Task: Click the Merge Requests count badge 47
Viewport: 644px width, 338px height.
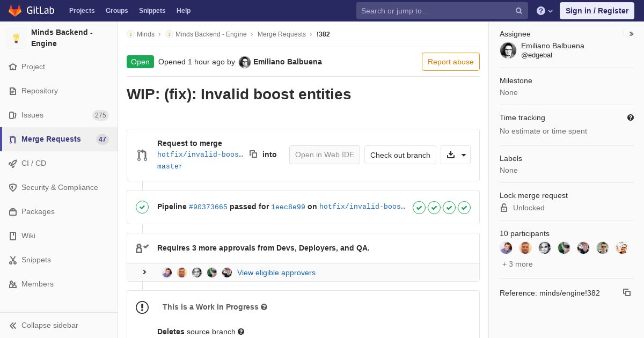Action: point(103,139)
